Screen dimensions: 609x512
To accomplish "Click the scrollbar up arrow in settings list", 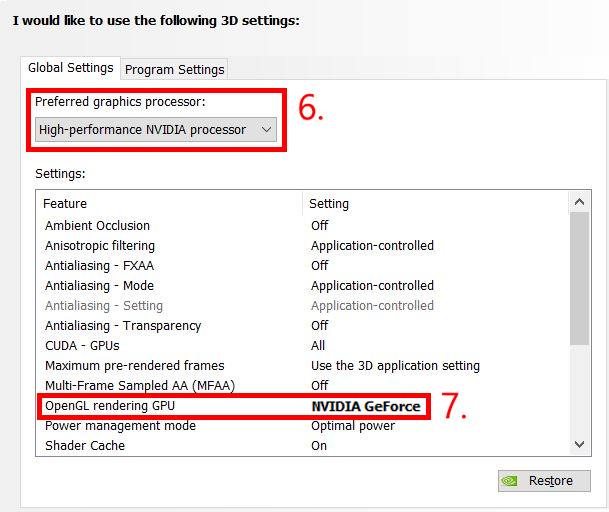I will [x=579, y=202].
